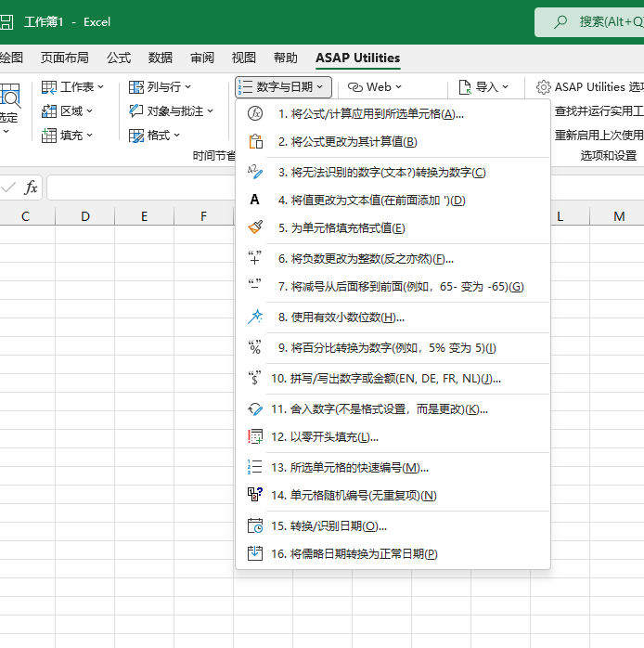
Task: Click the paintbrush icon for fill formatted value
Action: (255, 227)
